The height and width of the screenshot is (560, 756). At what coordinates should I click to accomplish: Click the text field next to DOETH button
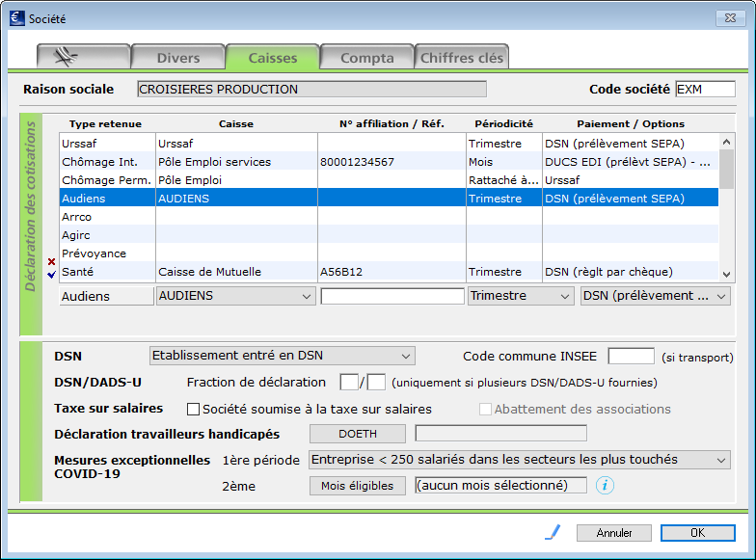click(x=501, y=434)
